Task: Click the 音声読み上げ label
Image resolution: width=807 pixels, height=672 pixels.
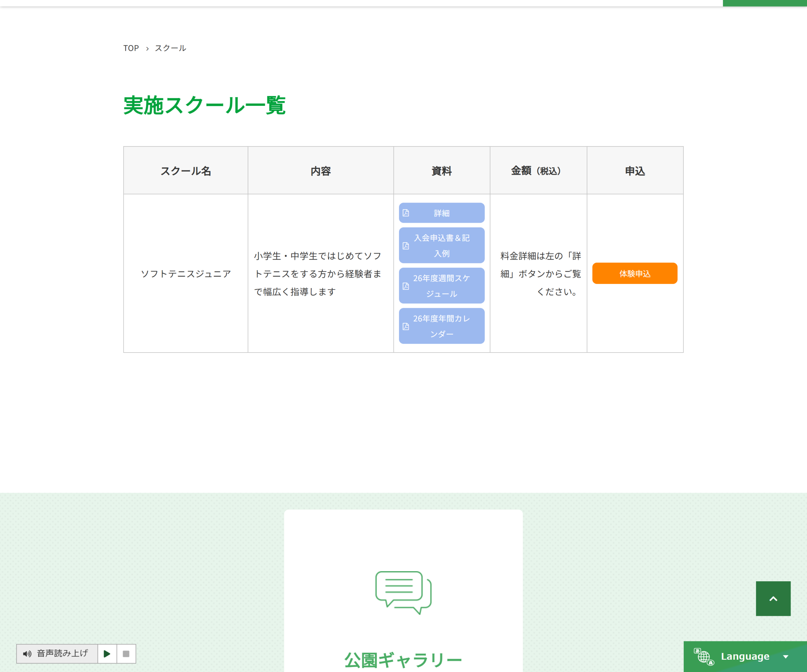Action: 62,653
